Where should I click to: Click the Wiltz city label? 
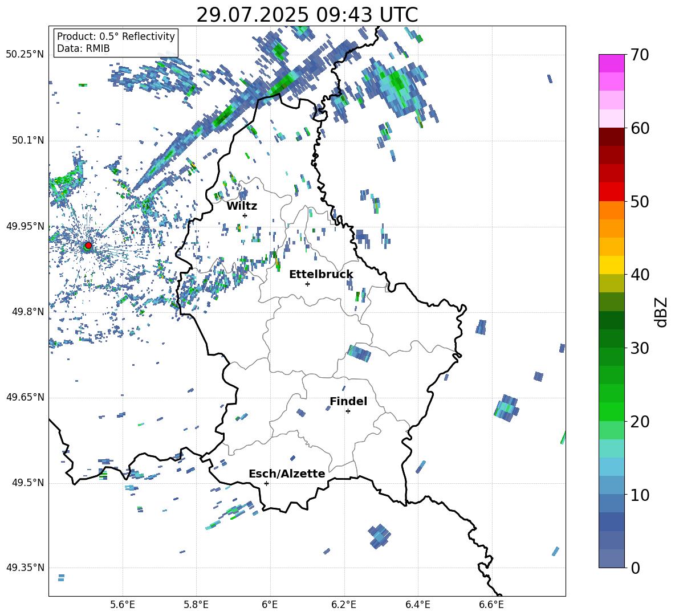coord(242,206)
